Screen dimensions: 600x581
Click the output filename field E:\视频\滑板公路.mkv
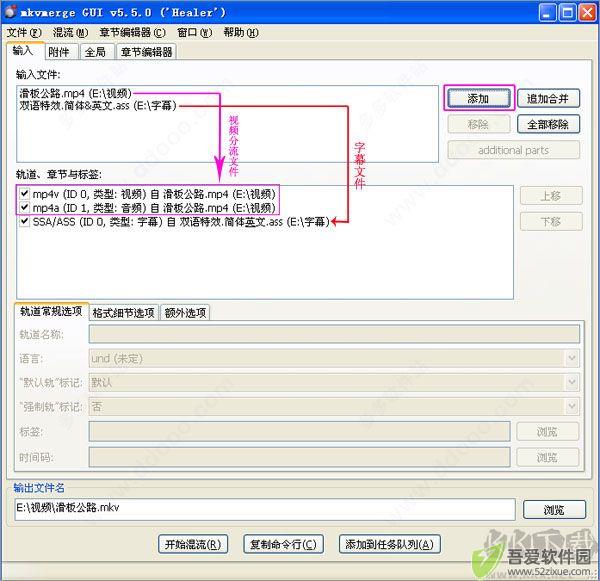click(x=265, y=509)
